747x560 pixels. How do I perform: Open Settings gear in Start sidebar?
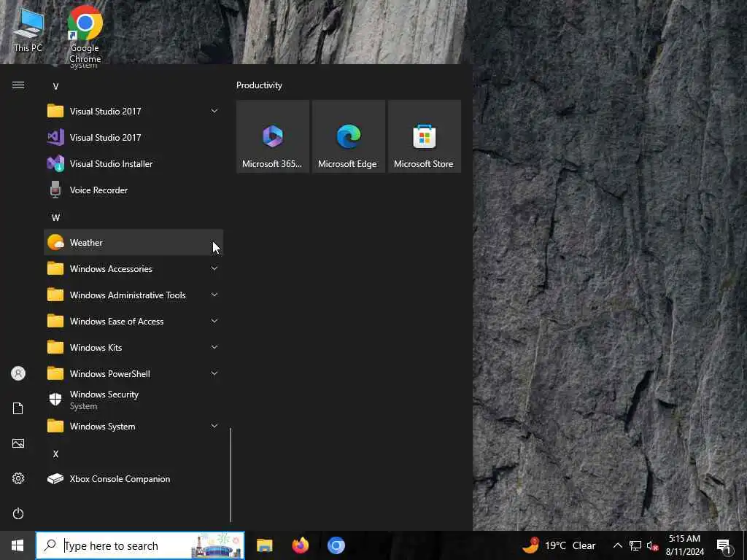18,478
